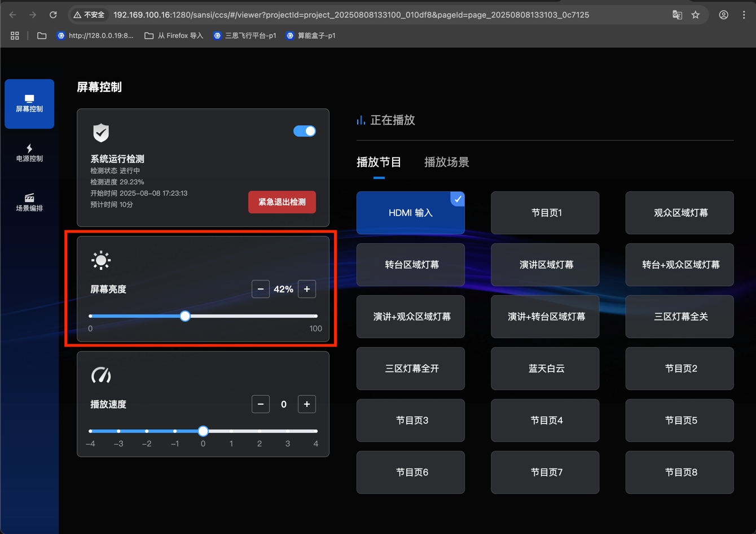
Task: Select the 节目页6 program
Action: (411, 472)
